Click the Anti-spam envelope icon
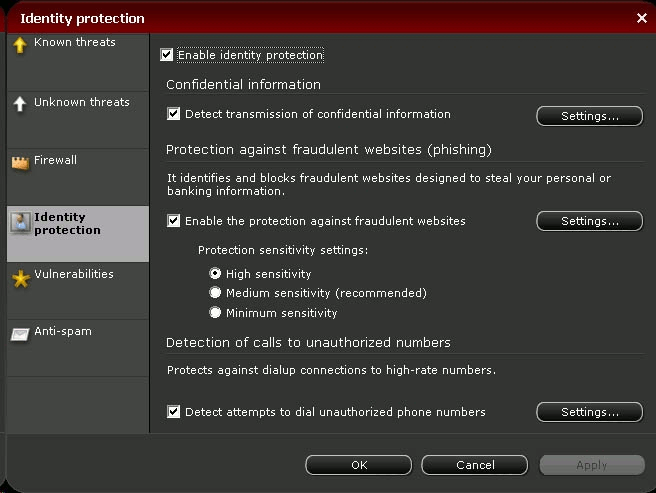This screenshot has width=656, height=493. point(20,334)
